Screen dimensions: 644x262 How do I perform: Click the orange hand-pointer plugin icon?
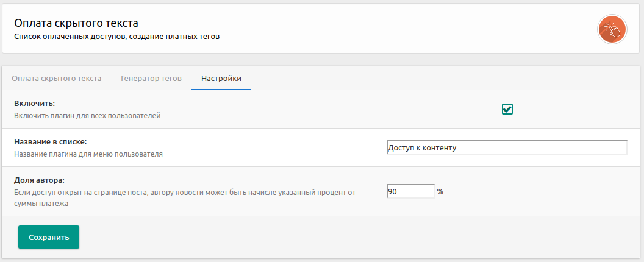click(612, 29)
